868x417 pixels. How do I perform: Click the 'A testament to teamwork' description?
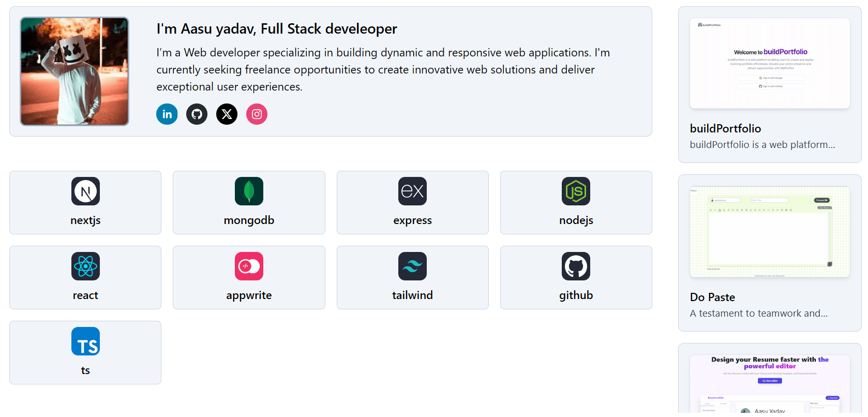pos(758,314)
